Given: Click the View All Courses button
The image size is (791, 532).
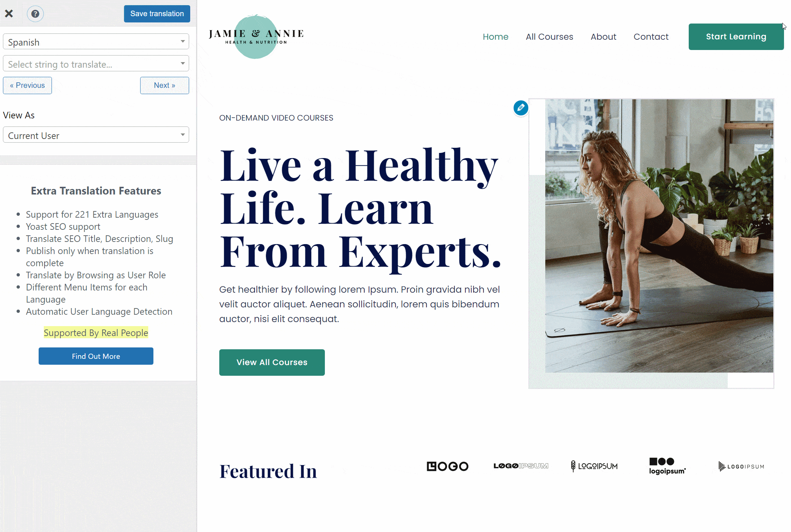Looking at the screenshot, I should tap(272, 362).
